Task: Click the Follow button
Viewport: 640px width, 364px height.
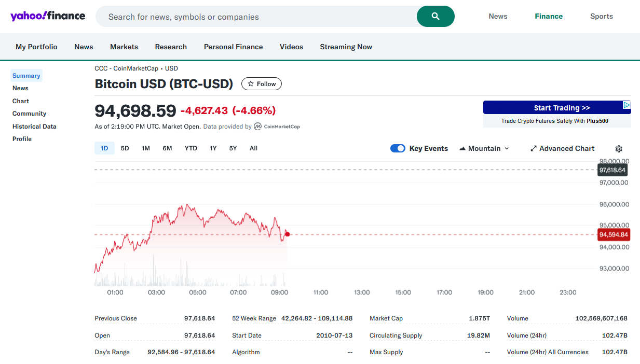Action: pos(262,84)
